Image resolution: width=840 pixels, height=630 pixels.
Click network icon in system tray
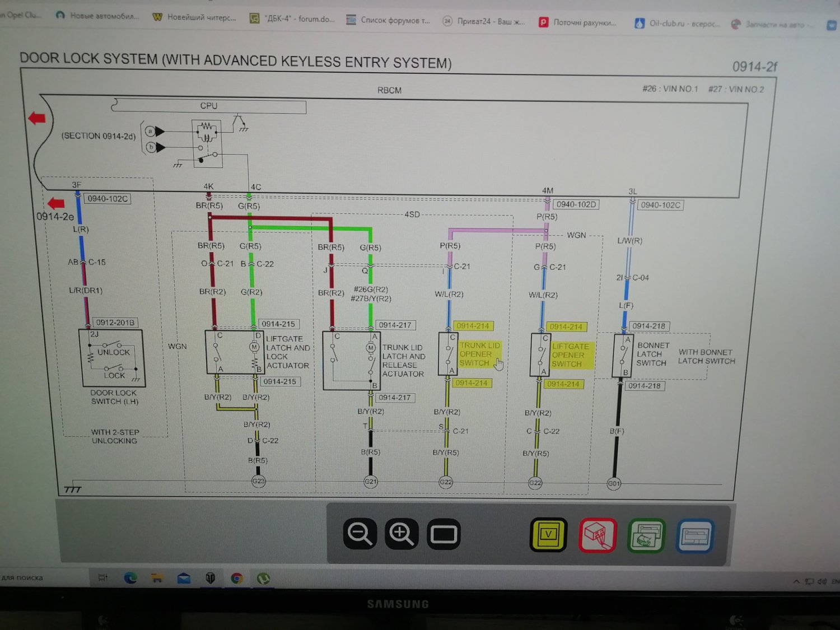tap(809, 581)
